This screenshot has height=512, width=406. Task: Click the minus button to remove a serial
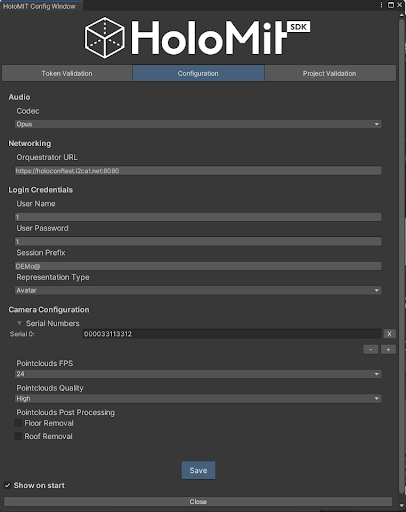tap(371, 349)
